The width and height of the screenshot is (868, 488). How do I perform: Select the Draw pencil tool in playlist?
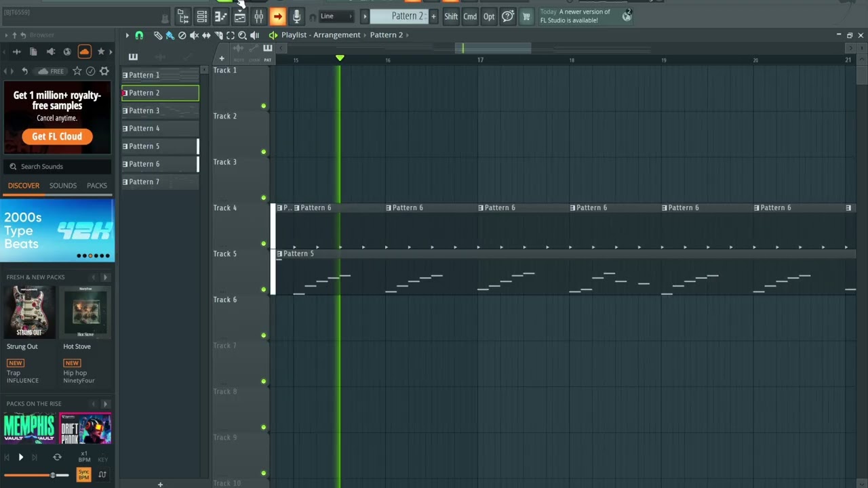coord(158,35)
